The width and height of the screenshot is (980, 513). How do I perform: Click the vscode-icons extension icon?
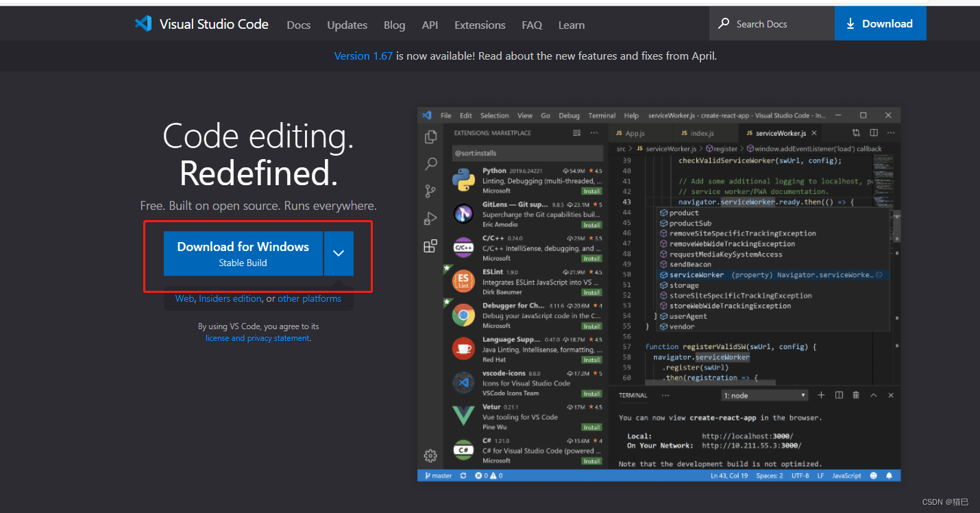pos(464,382)
